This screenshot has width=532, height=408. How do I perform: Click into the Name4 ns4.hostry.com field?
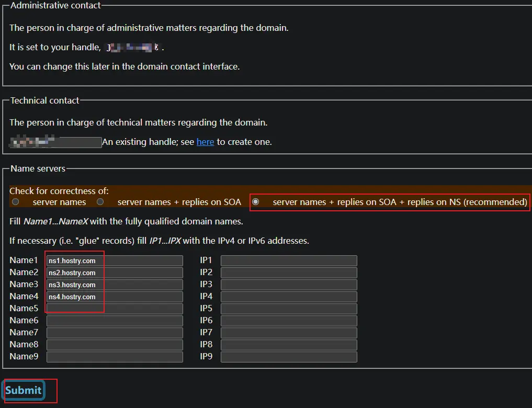click(x=115, y=297)
